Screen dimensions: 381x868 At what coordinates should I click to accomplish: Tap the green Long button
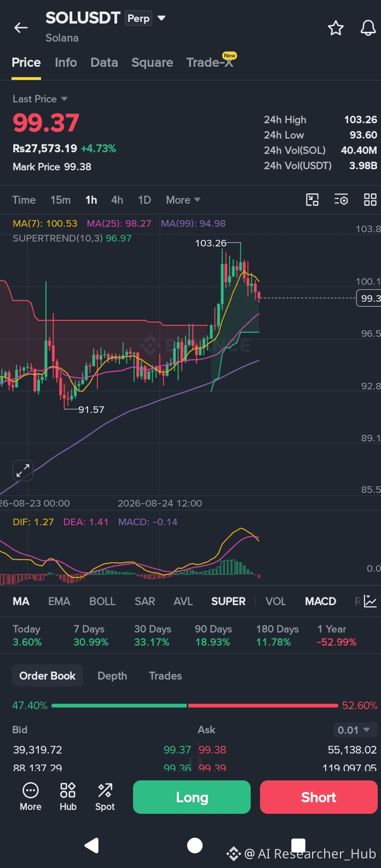(x=192, y=797)
